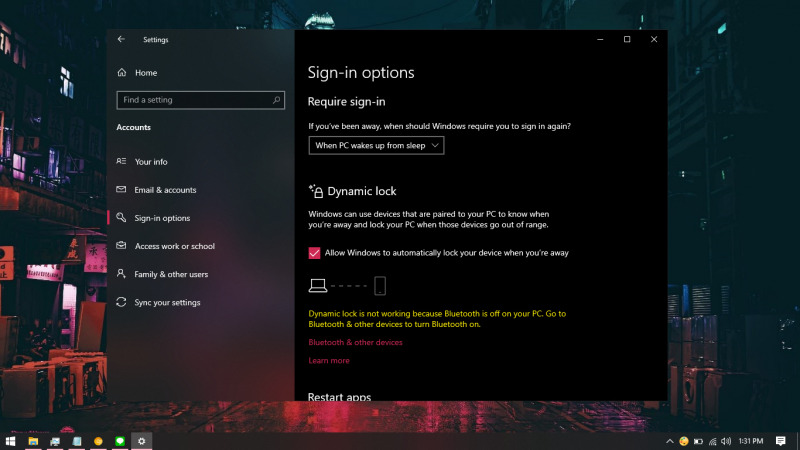Screen dimensions: 800x450
Task: Open the orange circle app on the taskbar
Action: point(98,441)
